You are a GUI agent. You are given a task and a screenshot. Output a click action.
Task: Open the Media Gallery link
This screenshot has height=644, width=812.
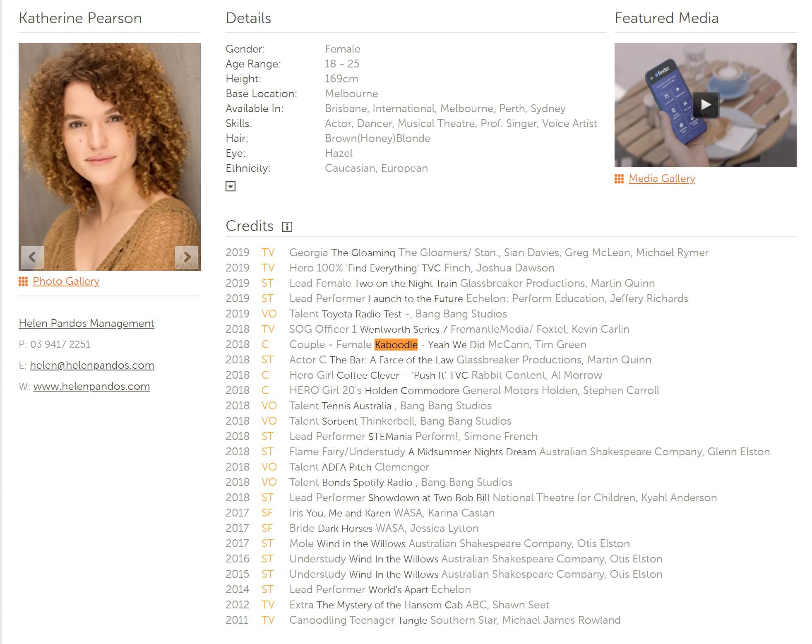coord(662,178)
